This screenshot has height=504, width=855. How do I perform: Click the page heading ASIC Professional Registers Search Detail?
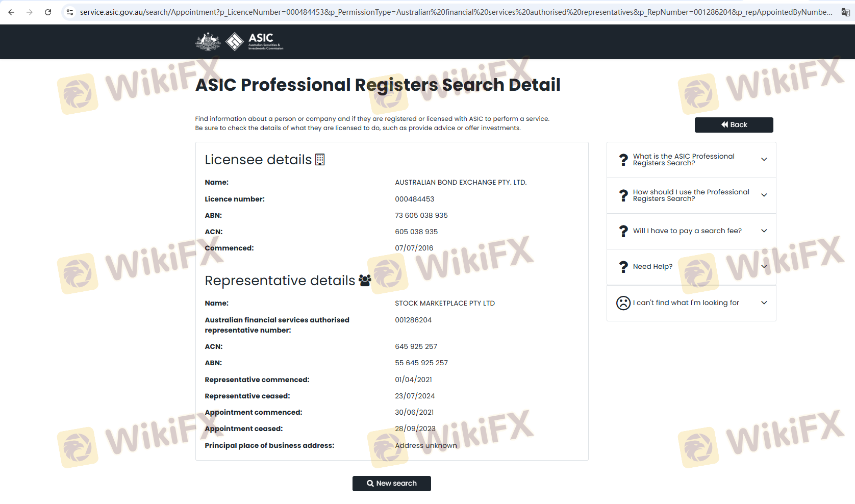coord(378,85)
